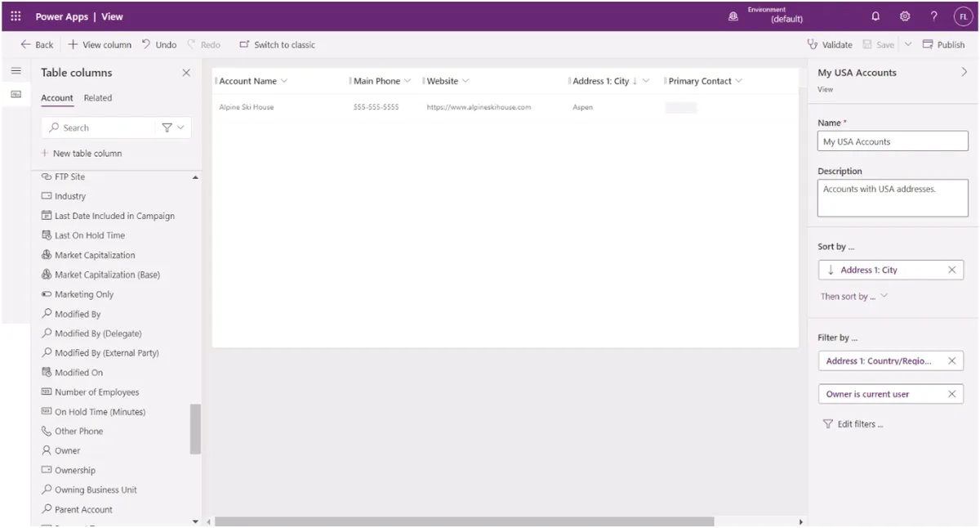Switch to the Related tab
The image size is (980, 528).
(98, 98)
